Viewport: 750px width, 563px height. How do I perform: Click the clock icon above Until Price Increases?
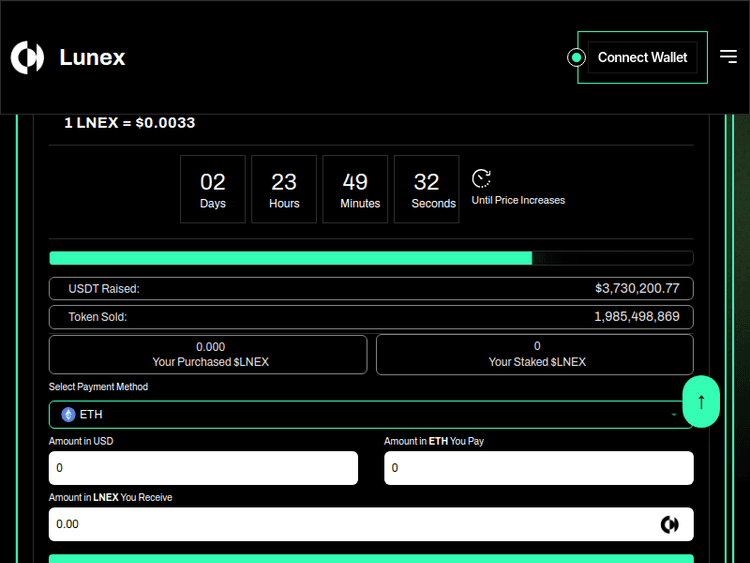481,178
